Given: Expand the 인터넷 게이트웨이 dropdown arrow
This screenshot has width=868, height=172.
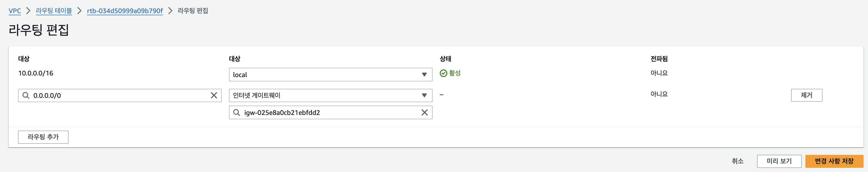Looking at the screenshot, I should coord(425,95).
